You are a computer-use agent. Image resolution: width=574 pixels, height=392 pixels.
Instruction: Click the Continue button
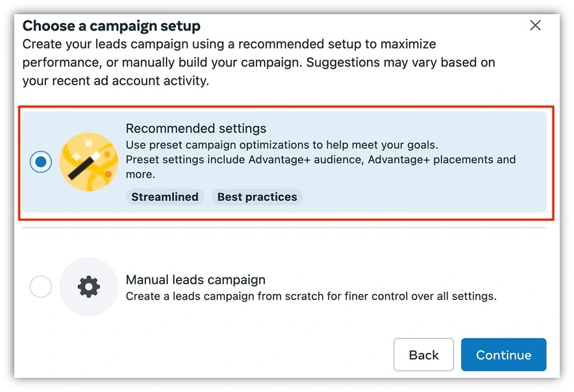point(503,354)
